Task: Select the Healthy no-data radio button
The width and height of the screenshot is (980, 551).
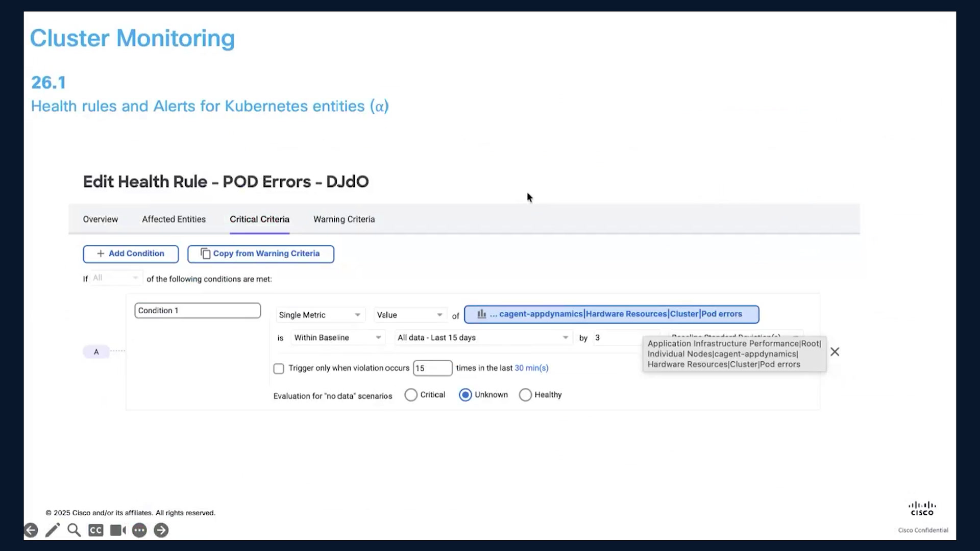Action: click(x=525, y=395)
